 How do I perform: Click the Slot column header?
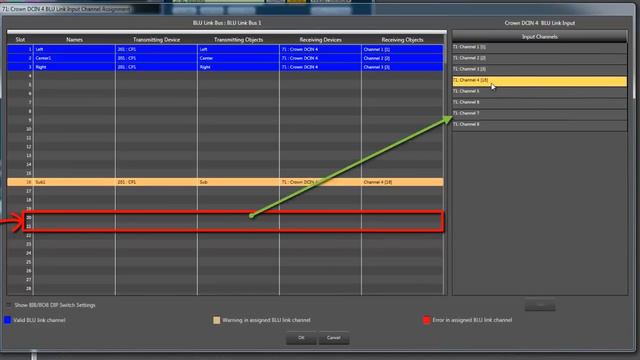click(20, 40)
